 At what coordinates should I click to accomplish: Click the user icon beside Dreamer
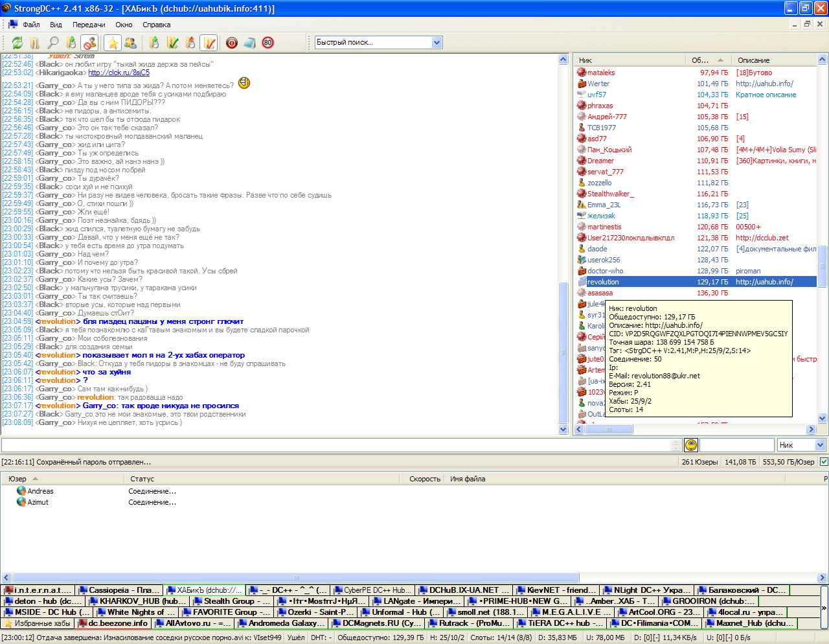tap(582, 161)
